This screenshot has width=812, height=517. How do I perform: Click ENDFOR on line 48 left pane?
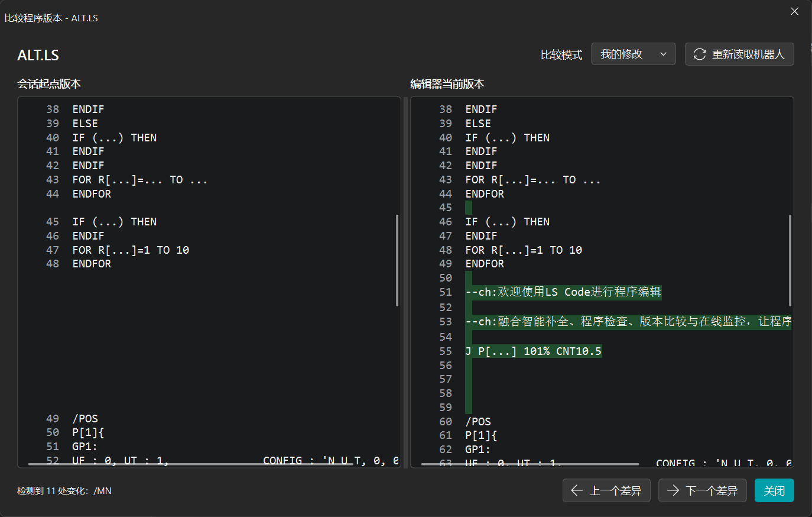tap(92, 264)
